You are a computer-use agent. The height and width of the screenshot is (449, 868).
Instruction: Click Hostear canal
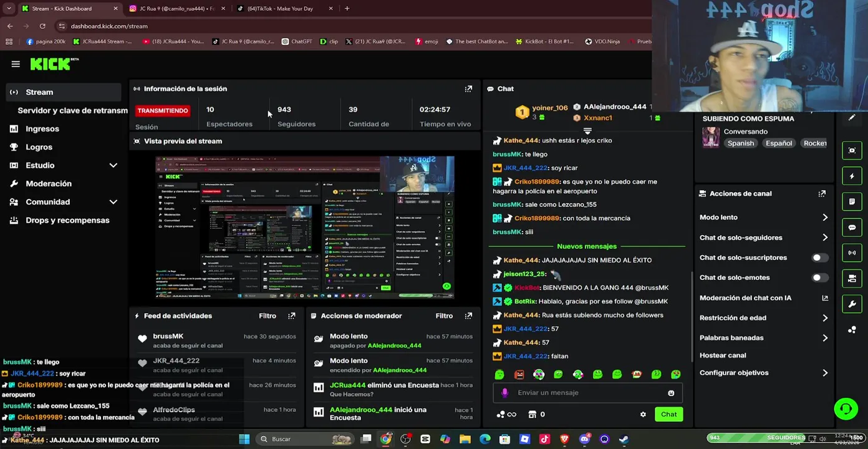(x=722, y=355)
